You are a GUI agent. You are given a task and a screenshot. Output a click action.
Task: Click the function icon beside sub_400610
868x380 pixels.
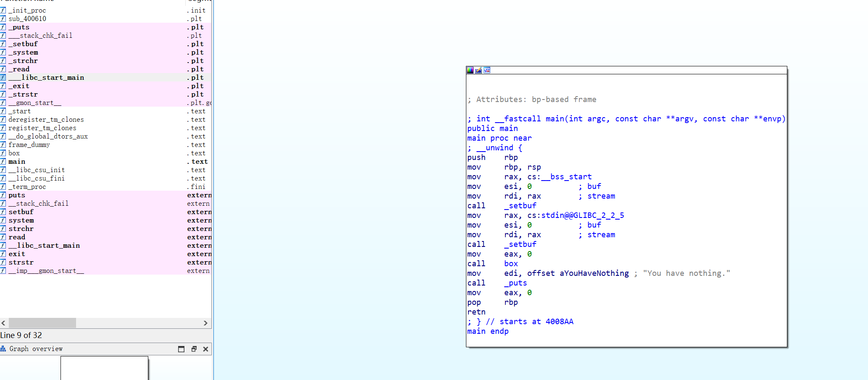(x=3, y=19)
